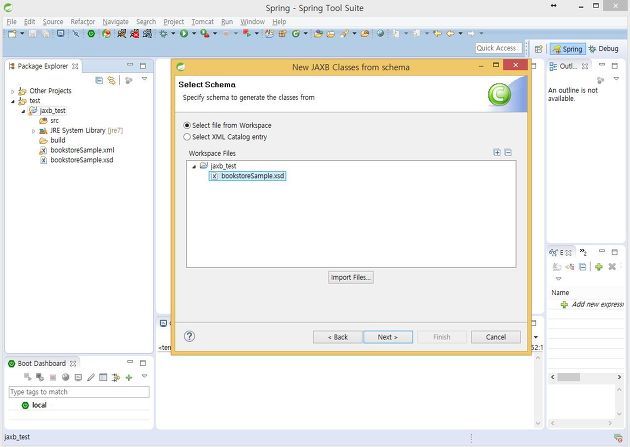Viewport: 630px width, 447px height.
Task: Click the Open Perspective icon
Action: [538, 49]
